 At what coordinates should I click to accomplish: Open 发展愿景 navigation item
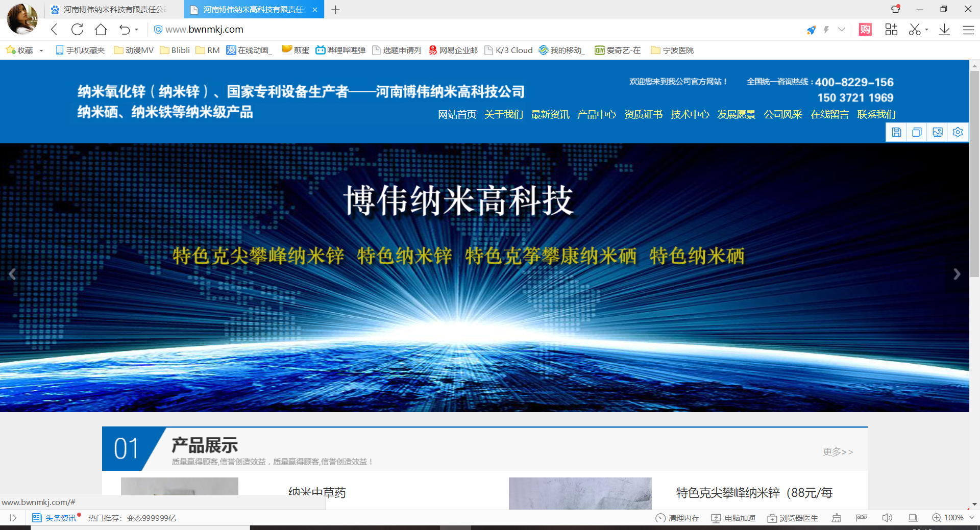click(x=737, y=114)
